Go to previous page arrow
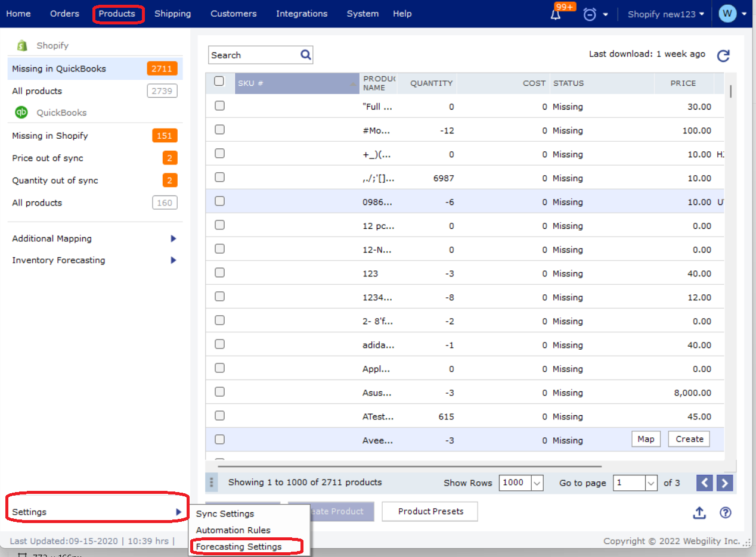This screenshot has width=756, height=557. click(x=705, y=483)
